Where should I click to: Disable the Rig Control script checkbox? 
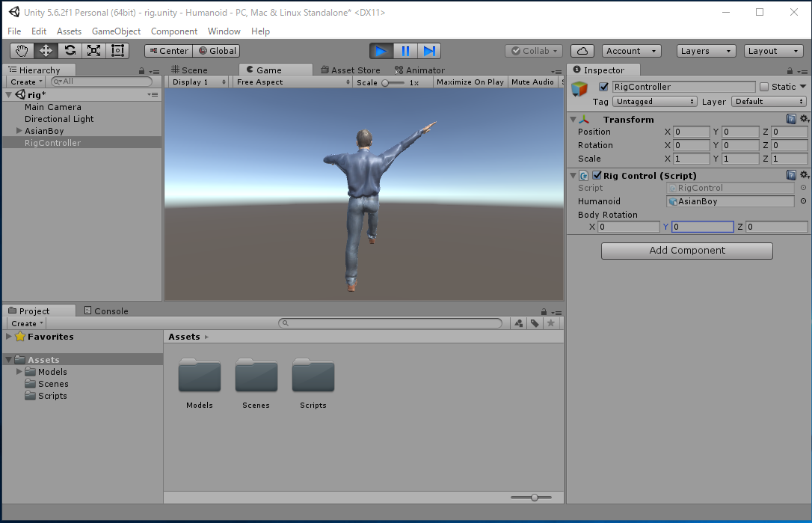[x=597, y=176]
